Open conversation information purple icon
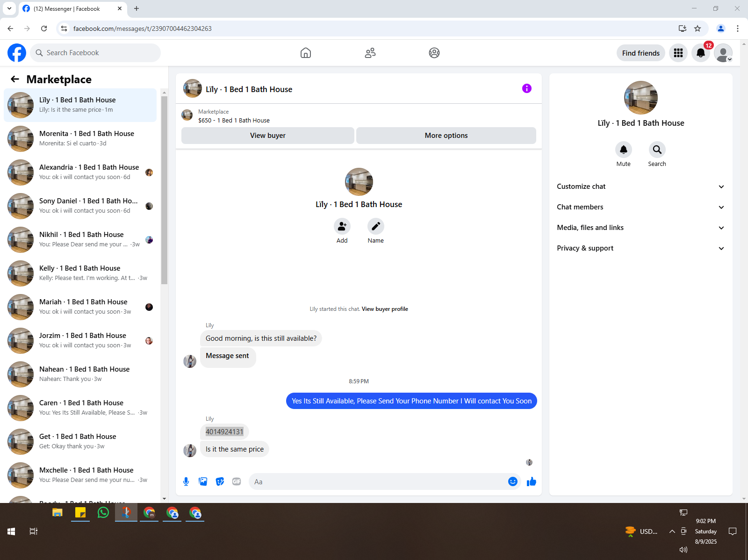Image resolution: width=748 pixels, height=560 pixels. coord(527,88)
